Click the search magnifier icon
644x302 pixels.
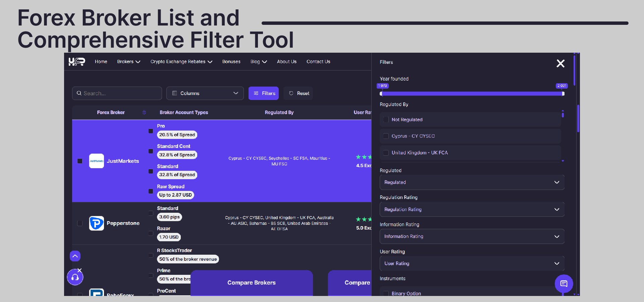click(x=79, y=93)
